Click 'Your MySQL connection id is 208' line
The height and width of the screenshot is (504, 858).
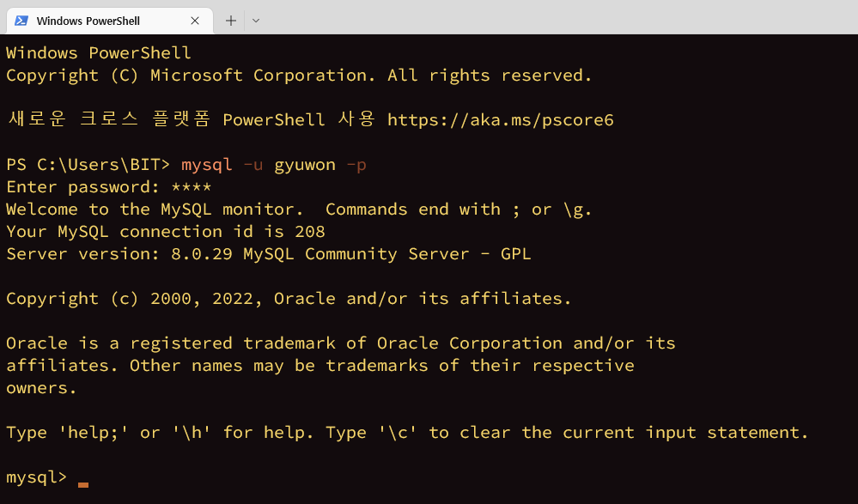[165, 231]
